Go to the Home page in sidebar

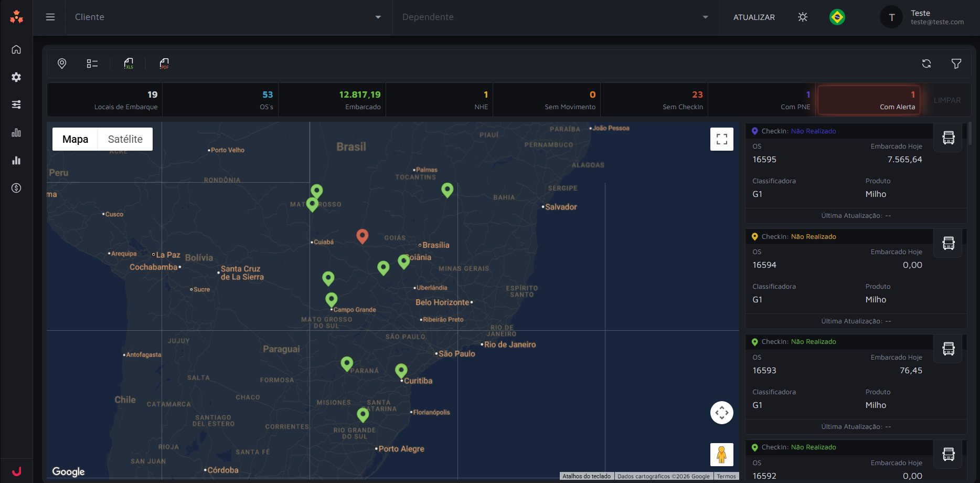[16, 49]
